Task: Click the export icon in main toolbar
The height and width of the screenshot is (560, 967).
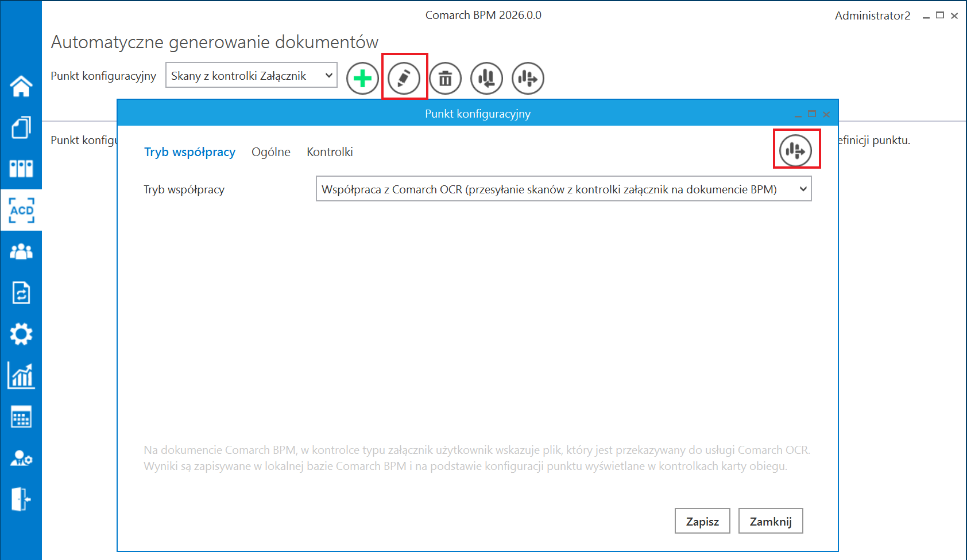Action: click(x=528, y=78)
